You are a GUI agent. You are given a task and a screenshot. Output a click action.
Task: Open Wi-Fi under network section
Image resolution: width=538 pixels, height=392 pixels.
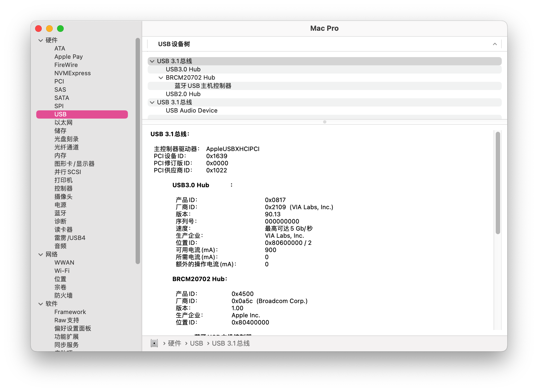click(x=62, y=271)
